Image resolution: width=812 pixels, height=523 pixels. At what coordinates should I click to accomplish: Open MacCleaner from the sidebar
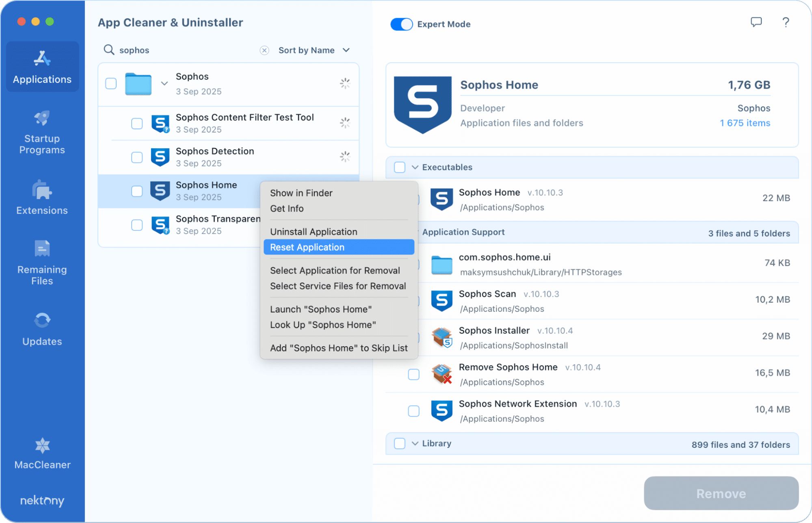point(42,453)
